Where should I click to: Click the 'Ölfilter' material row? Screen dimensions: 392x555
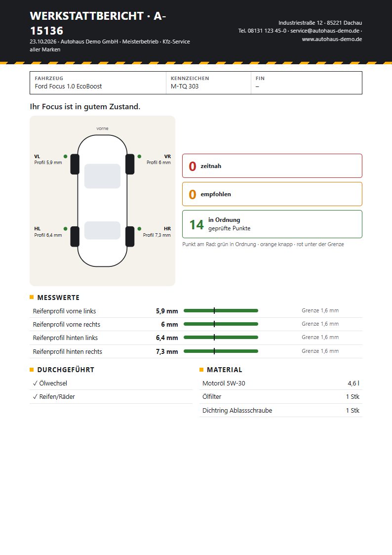(x=280, y=397)
